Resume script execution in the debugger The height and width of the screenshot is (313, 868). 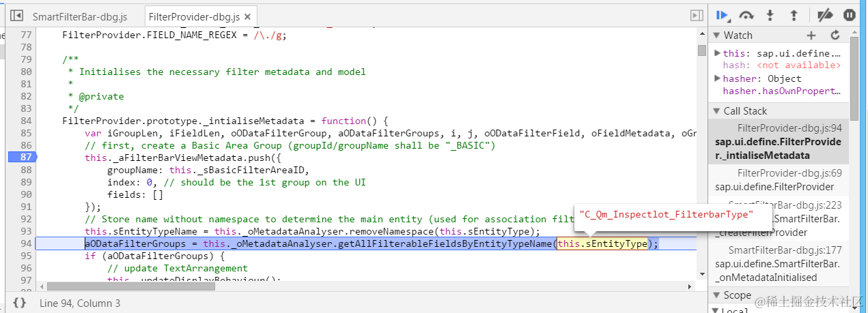coord(723,15)
